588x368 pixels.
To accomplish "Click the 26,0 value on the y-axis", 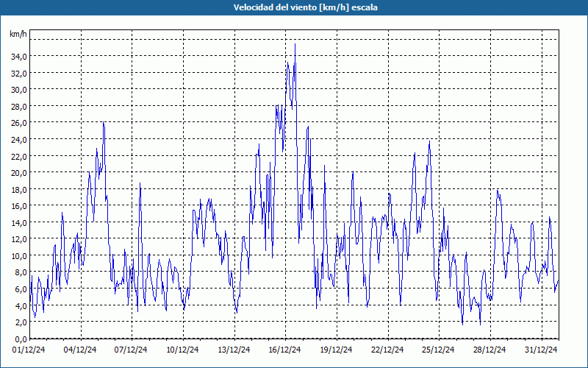I will coord(20,123).
